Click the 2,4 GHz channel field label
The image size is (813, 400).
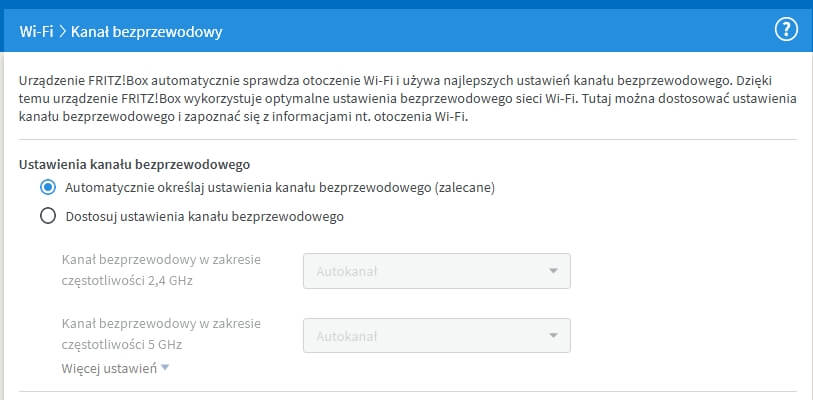click(160, 270)
